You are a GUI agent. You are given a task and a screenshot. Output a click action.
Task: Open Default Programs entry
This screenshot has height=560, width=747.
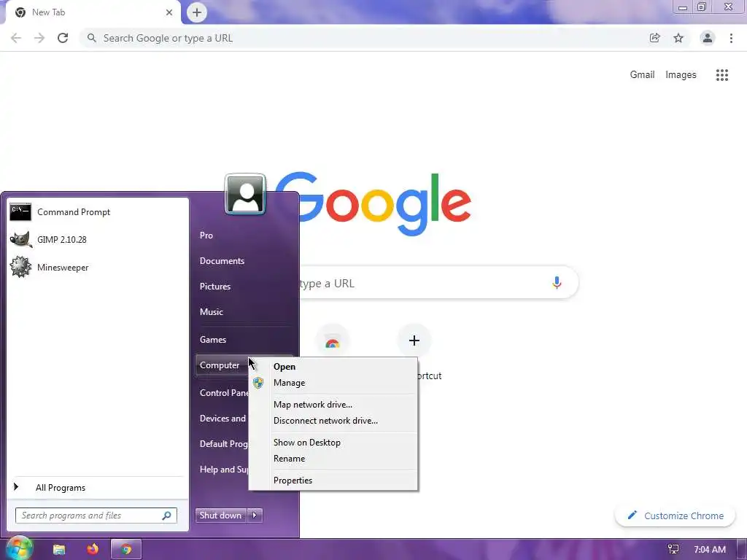(x=223, y=444)
